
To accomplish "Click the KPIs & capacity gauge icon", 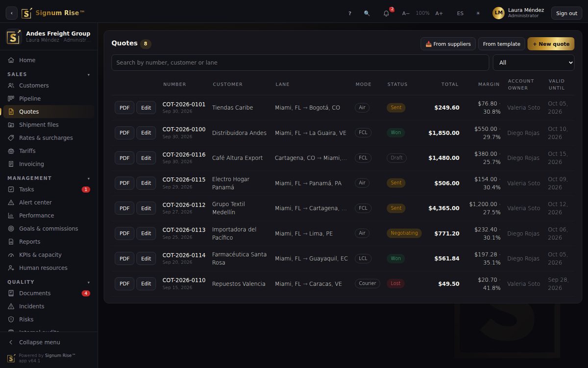I will (11, 255).
